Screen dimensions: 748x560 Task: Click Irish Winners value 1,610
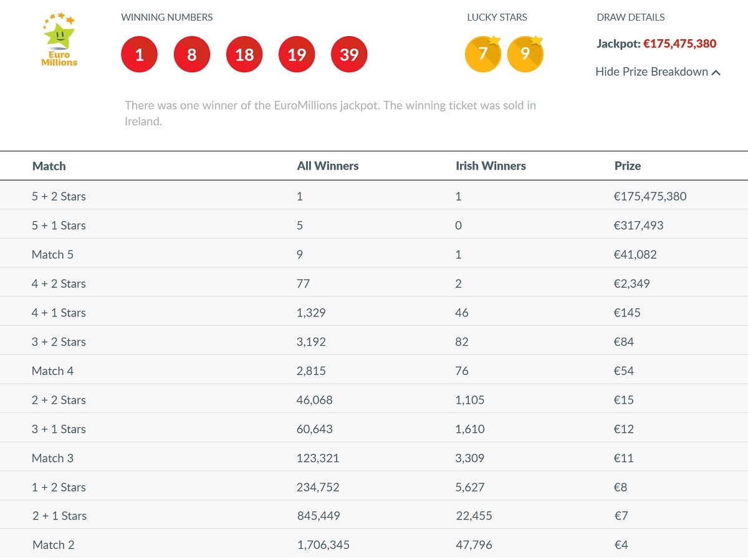pos(470,429)
